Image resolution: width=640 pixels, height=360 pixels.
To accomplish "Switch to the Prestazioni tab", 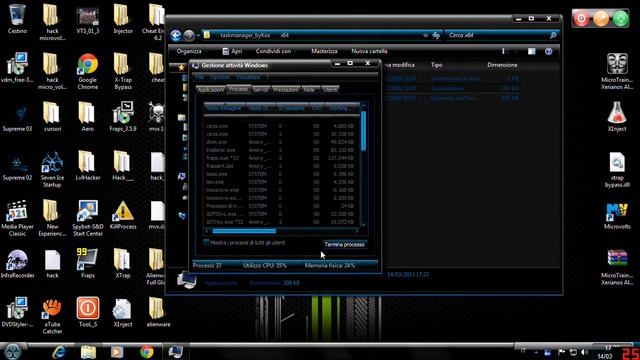I will [286, 89].
